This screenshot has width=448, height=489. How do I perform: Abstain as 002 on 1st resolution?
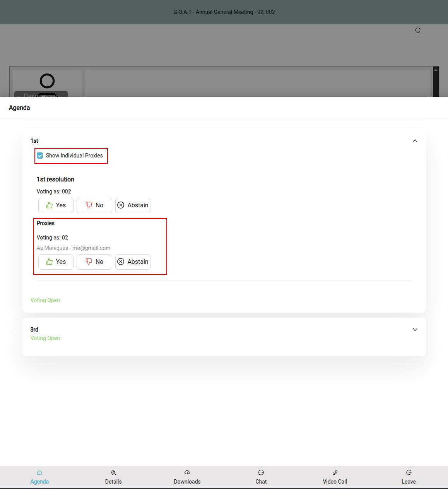point(133,205)
